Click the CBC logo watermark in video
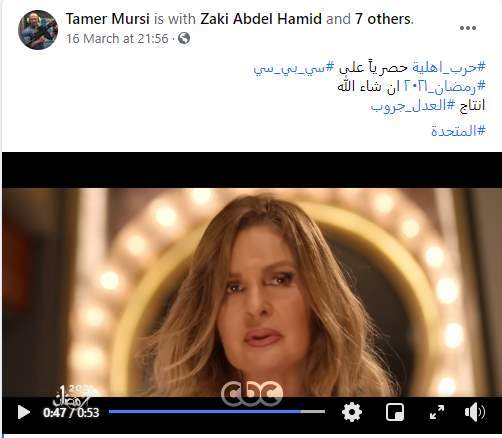The width and height of the screenshot is (502, 438). 252,393
